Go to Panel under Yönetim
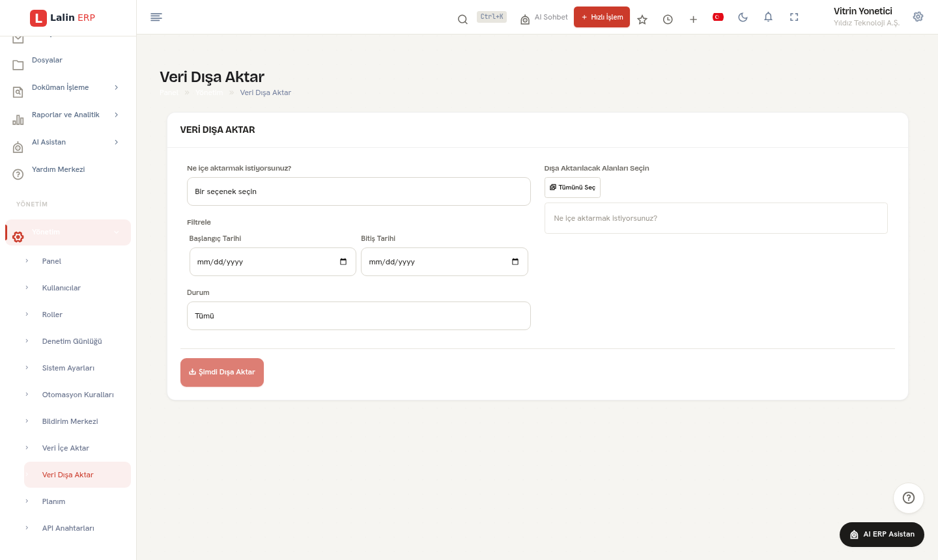 51,261
